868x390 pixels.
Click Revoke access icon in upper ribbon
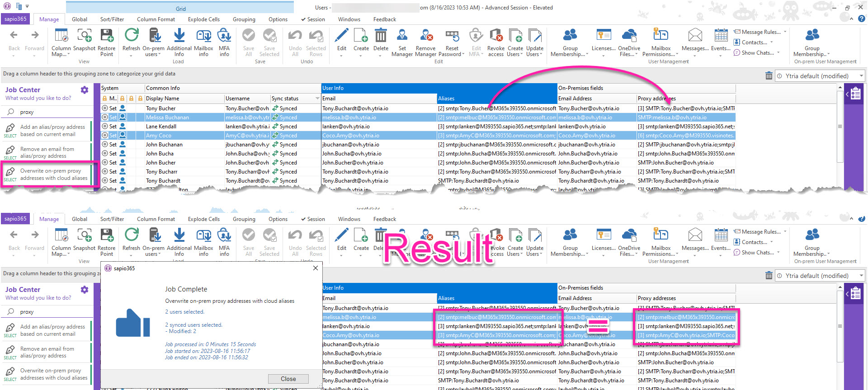[x=496, y=36]
